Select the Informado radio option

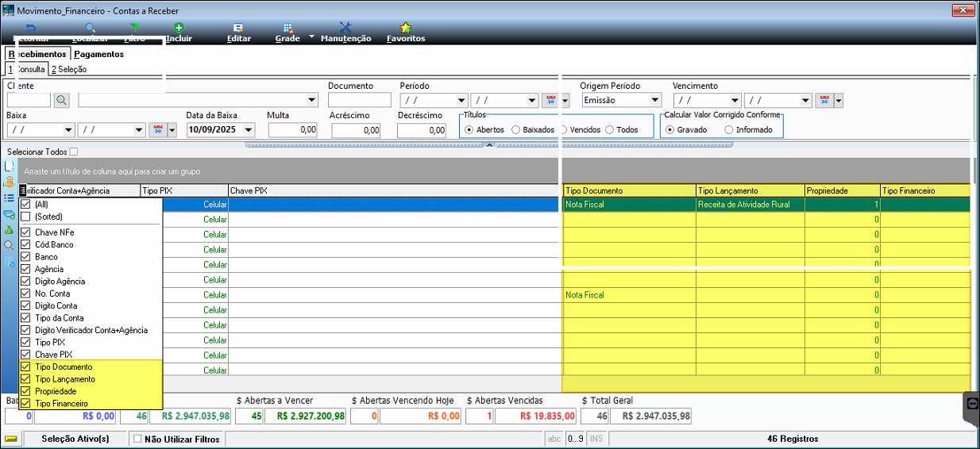(x=728, y=129)
